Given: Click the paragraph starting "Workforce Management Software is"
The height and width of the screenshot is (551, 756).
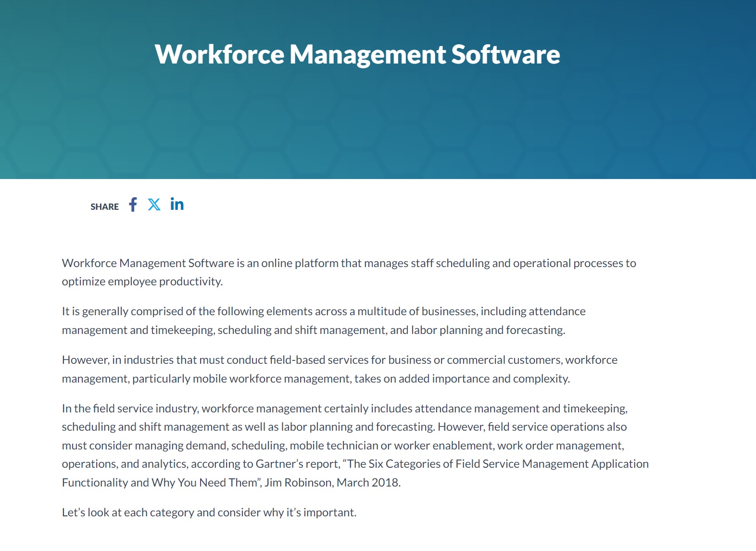Looking at the screenshot, I should pyautogui.click(x=349, y=263).
